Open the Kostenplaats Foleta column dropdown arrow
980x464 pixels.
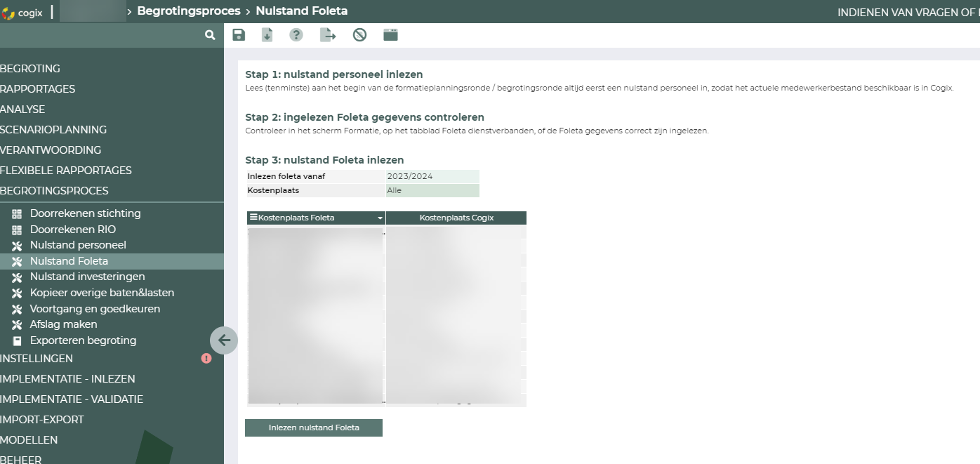[x=380, y=218]
